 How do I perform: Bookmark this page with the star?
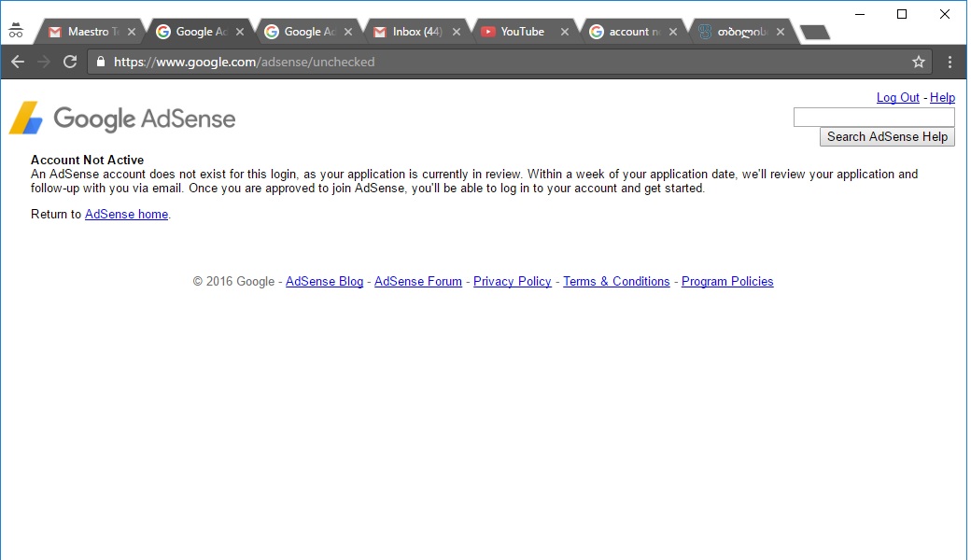tap(919, 62)
